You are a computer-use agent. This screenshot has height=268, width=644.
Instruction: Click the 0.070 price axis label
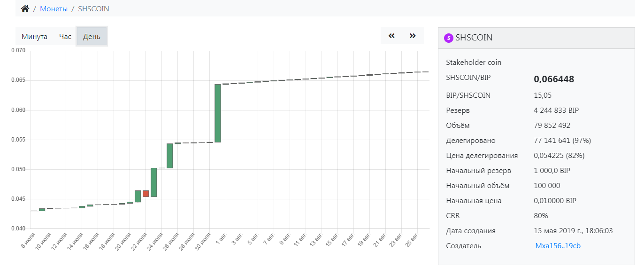click(x=18, y=50)
